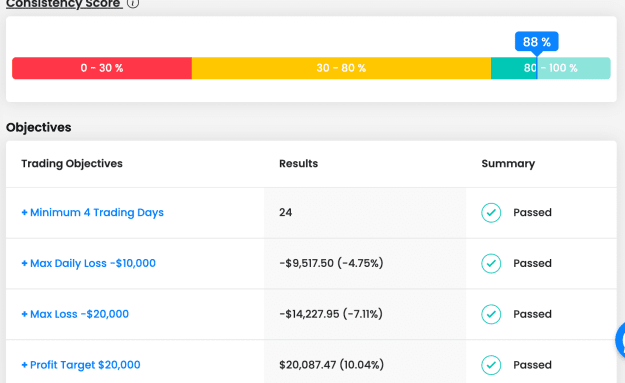Click the passed checkmark for Max Daily Loss
Viewport: 625px width, 383px height.
click(491, 263)
